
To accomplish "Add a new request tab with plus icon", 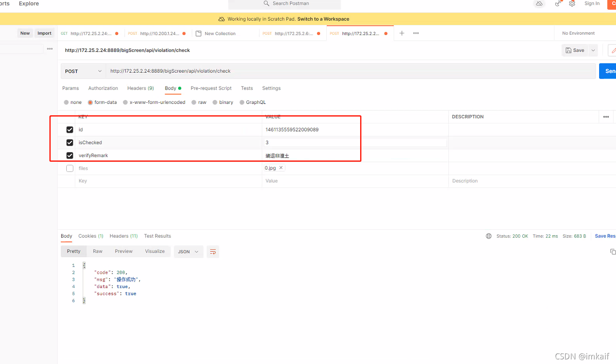I will (402, 33).
